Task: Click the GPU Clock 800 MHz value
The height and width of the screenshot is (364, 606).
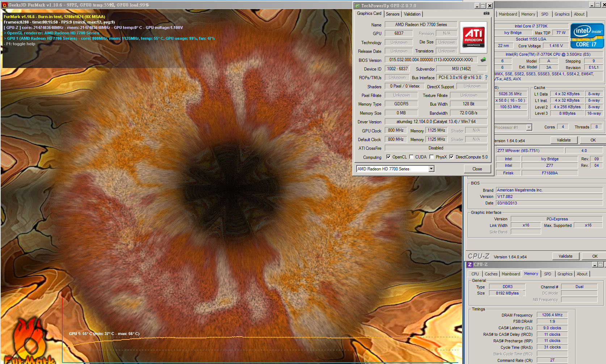Action: (396, 130)
